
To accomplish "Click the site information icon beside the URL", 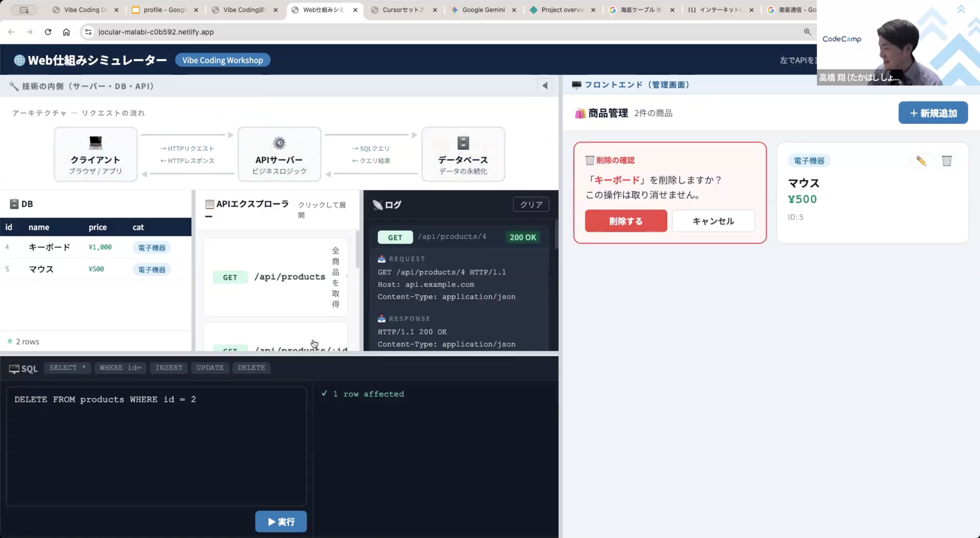I will point(88,32).
